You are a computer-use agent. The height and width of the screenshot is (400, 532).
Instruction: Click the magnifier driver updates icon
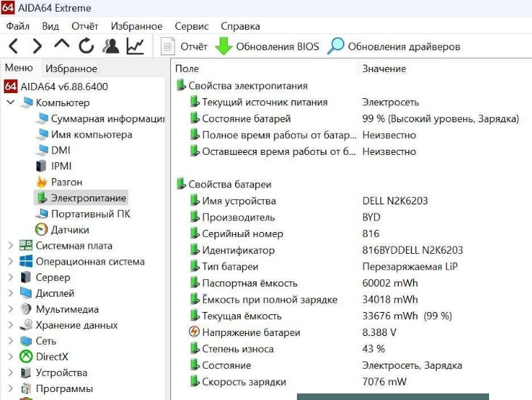(336, 46)
